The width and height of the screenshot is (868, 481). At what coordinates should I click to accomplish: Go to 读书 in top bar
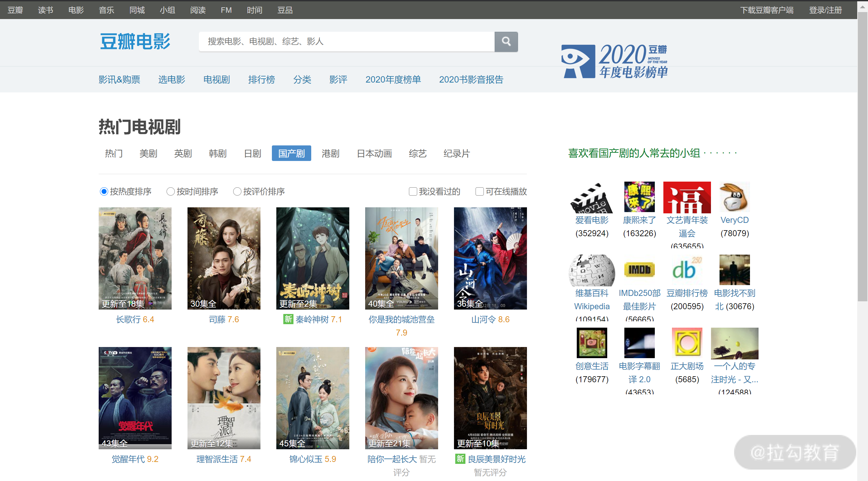point(45,10)
